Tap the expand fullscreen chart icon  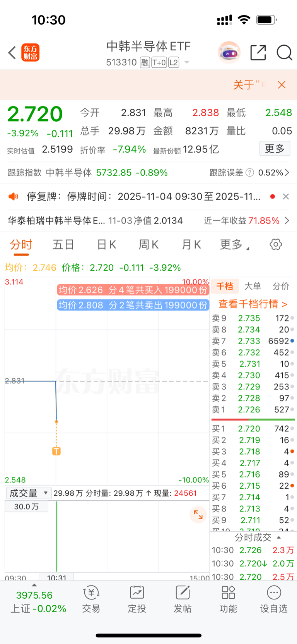pyautogui.click(x=198, y=515)
